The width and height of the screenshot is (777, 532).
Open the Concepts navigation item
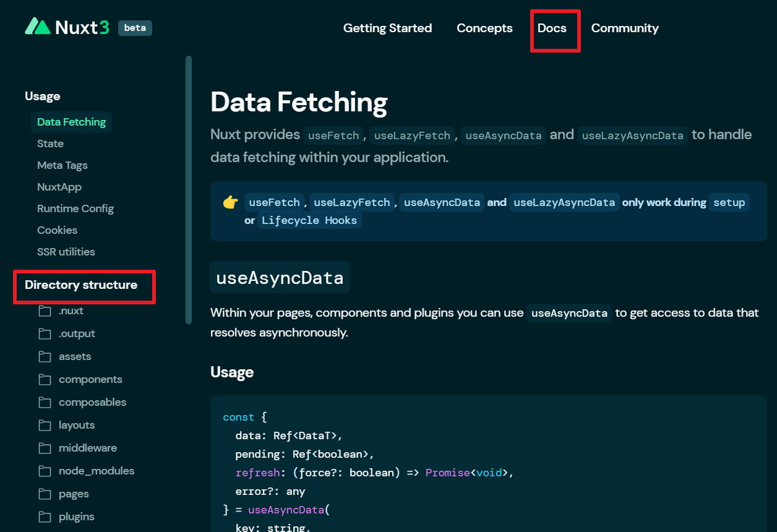tap(484, 28)
